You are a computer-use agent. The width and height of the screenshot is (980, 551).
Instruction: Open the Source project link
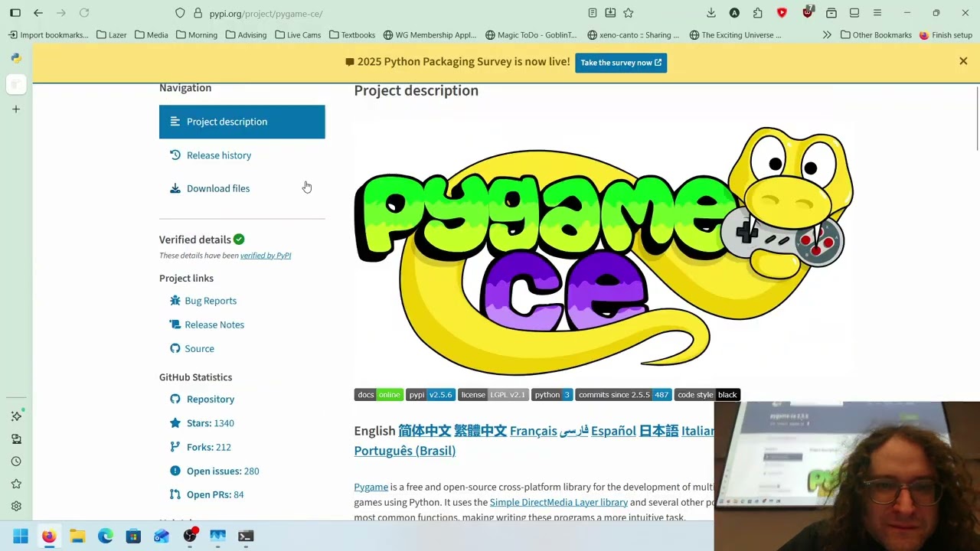point(199,348)
